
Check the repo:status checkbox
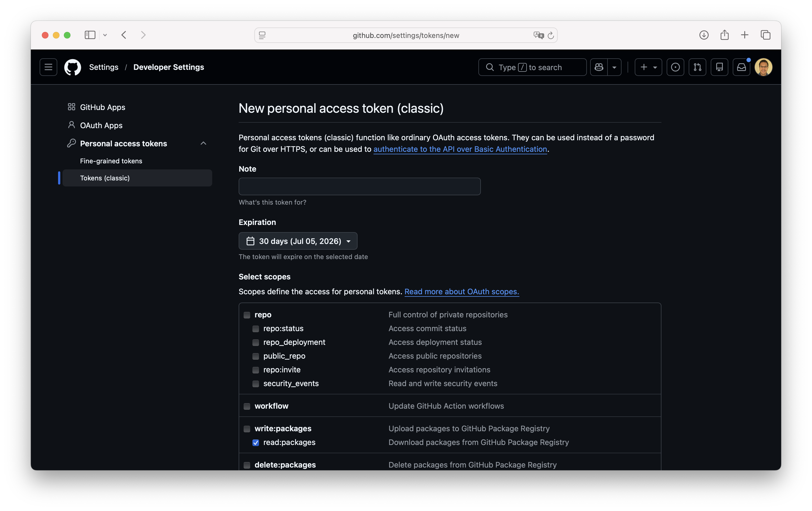(256, 329)
